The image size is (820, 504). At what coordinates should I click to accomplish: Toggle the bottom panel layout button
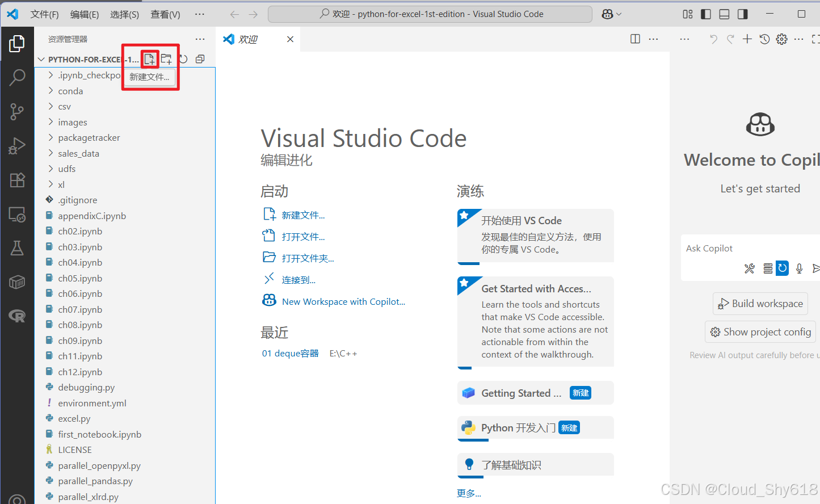point(724,14)
